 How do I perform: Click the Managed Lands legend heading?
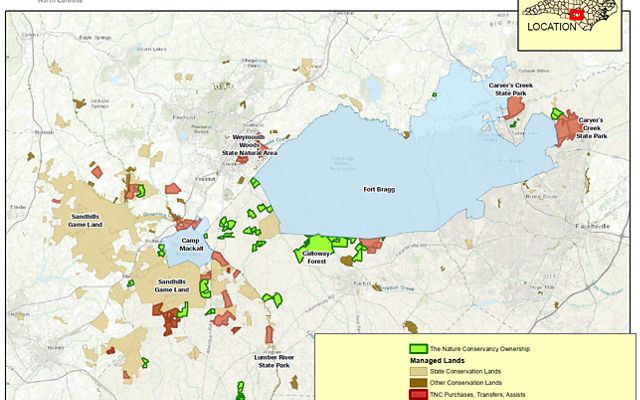click(x=433, y=360)
